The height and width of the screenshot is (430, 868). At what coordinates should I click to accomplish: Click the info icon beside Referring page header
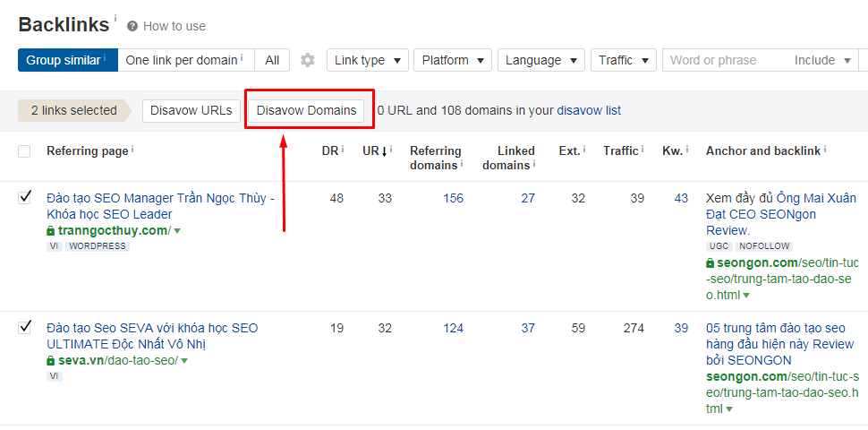(132, 149)
